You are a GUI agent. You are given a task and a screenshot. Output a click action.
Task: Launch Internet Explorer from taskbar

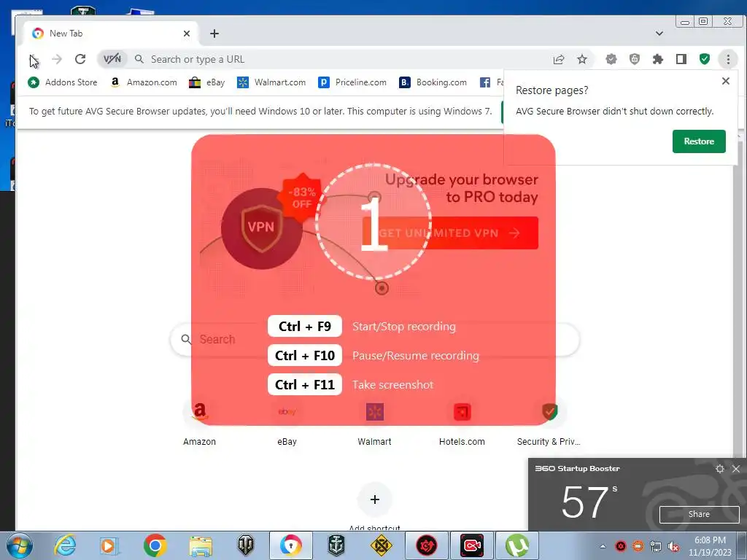click(x=65, y=545)
